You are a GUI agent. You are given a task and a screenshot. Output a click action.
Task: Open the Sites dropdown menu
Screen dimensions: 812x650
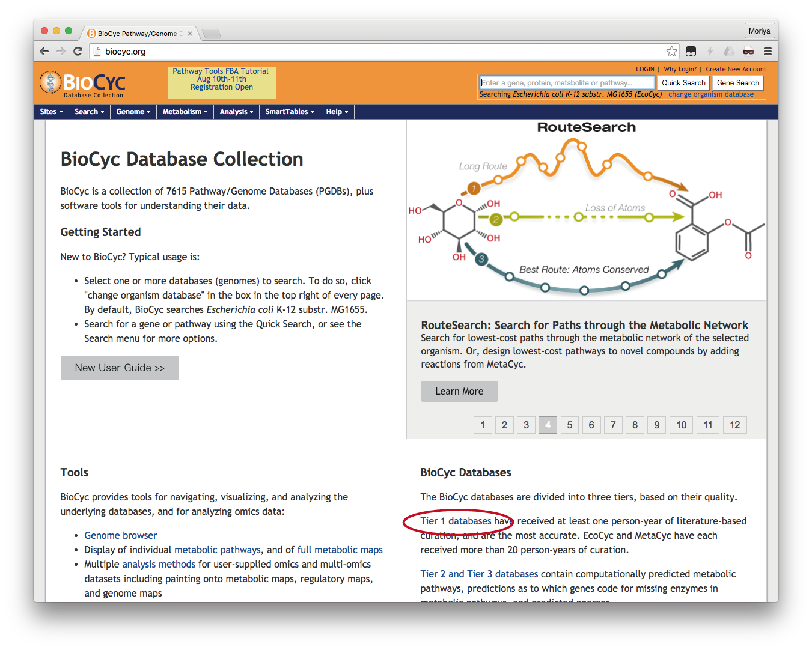pos(51,112)
